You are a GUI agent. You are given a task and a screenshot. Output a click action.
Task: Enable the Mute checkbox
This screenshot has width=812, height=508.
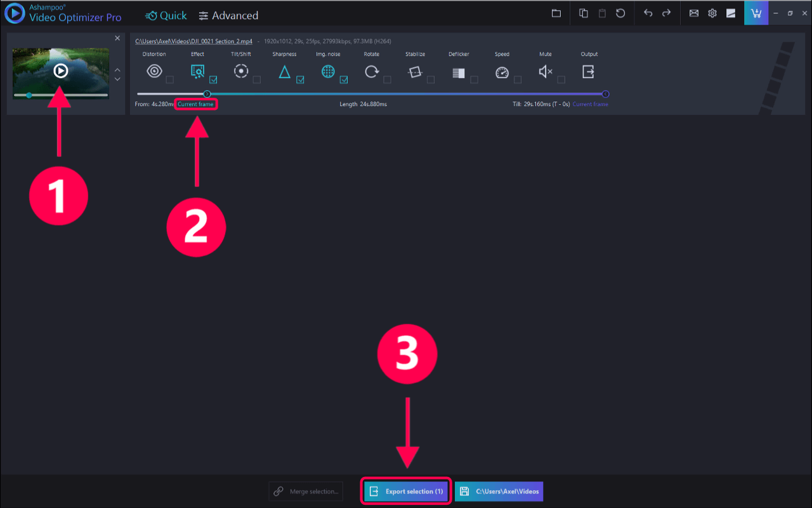pyautogui.click(x=561, y=80)
